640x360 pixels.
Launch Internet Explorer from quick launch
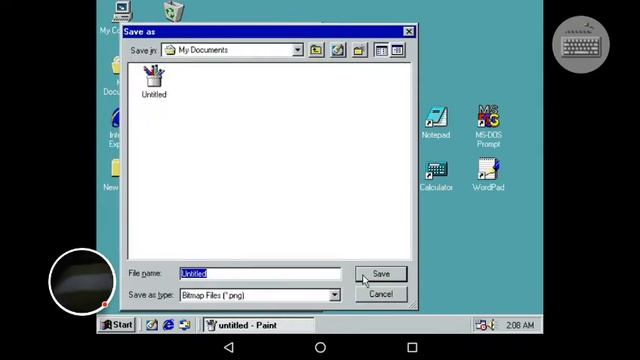pyautogui.click(x=168, y=325)
